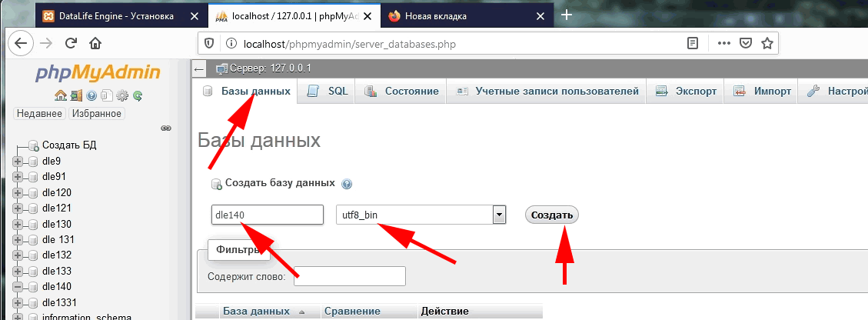Click the dle1331 database icon in tree
868x320 pixels.
click(32, 303)
